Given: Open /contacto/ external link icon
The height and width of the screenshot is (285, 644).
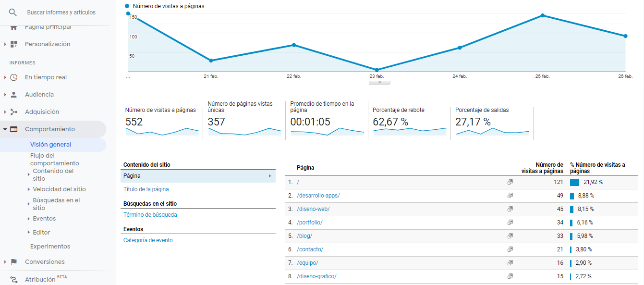Looking at the screenshot, I should [510, 249].
